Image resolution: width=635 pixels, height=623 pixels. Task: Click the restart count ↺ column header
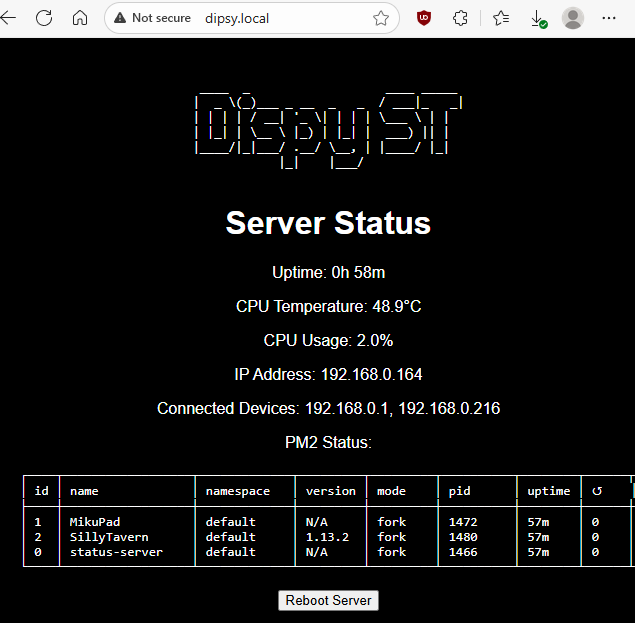[x=597, y=491]
